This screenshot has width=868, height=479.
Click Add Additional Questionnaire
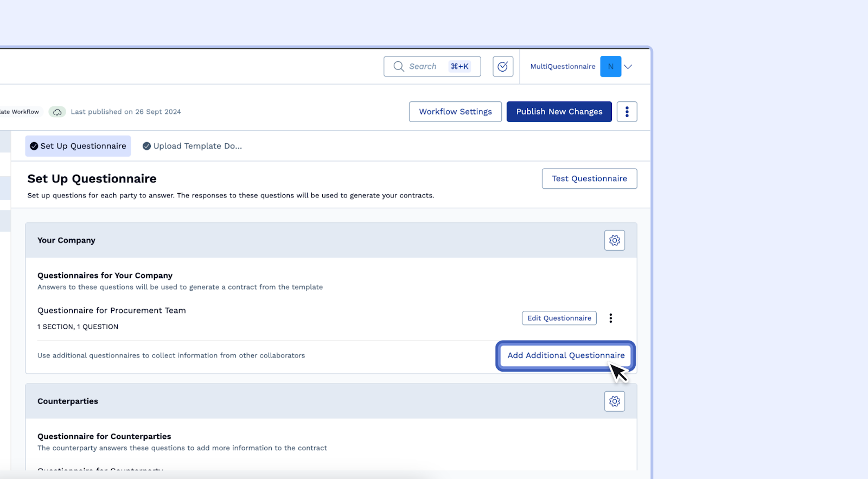566,355
